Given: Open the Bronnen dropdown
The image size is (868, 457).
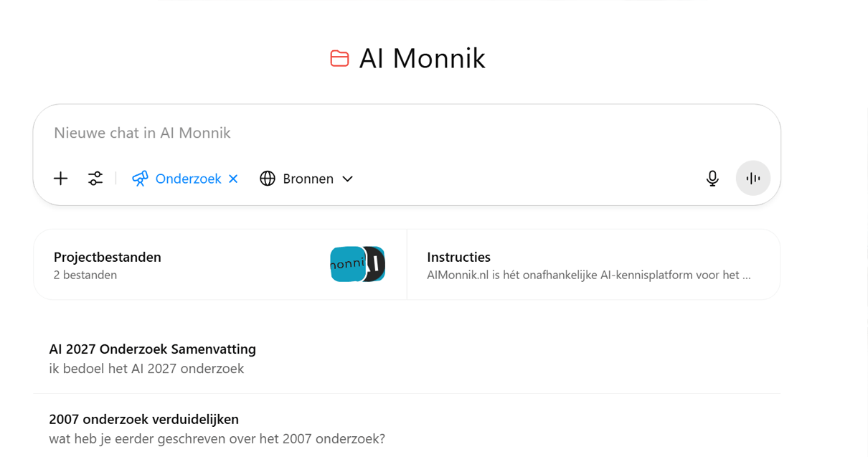Looking at the screenshot, I should (x=307, y=179).
